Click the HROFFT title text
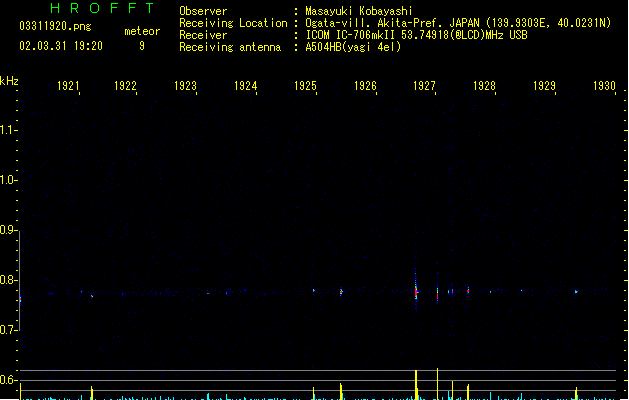629x400 pixels. point(102,8)
